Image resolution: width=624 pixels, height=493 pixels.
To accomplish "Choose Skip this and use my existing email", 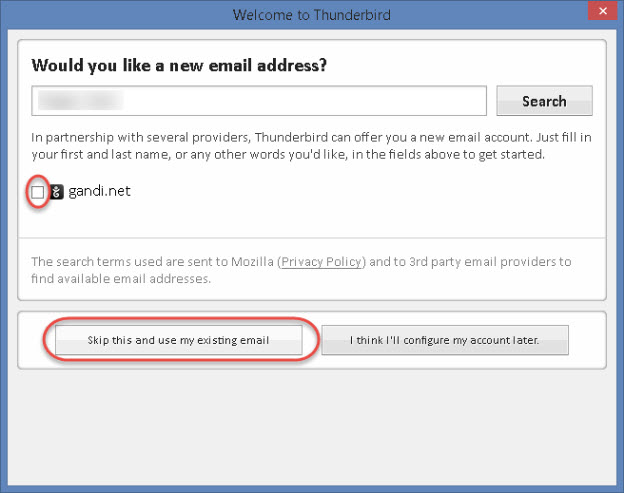I will (177, 340).
